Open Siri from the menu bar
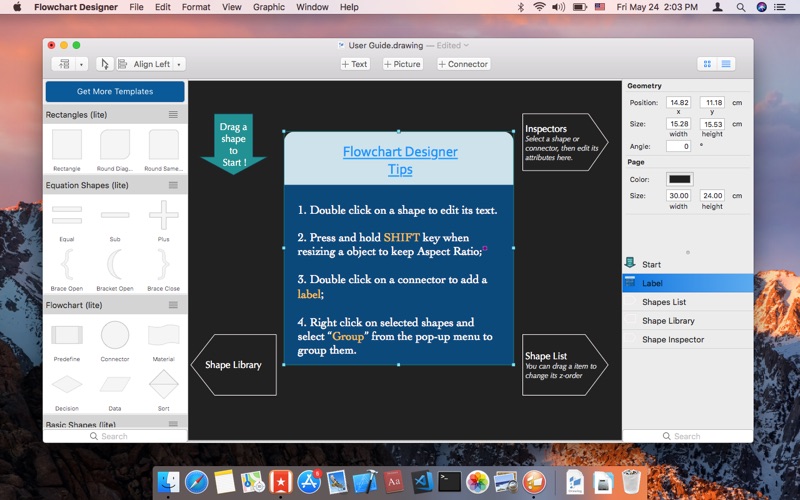 click(x=761, y=7)
